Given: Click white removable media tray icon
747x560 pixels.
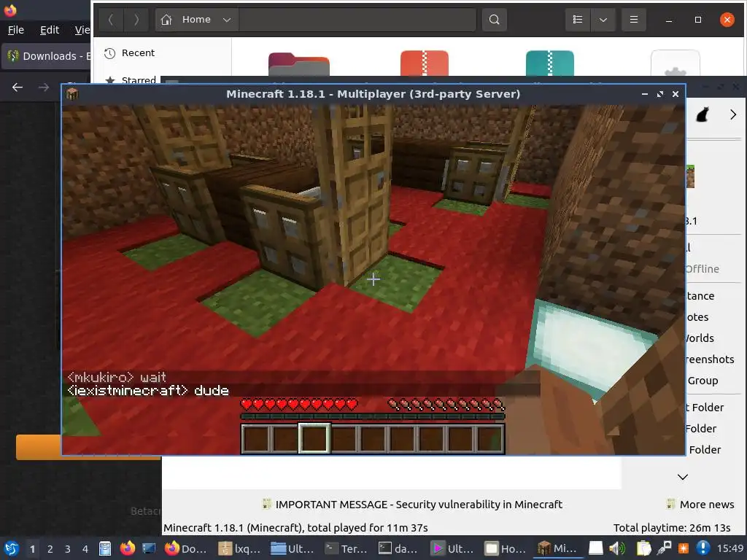Looking at the screenshot, I should (595, 548).
